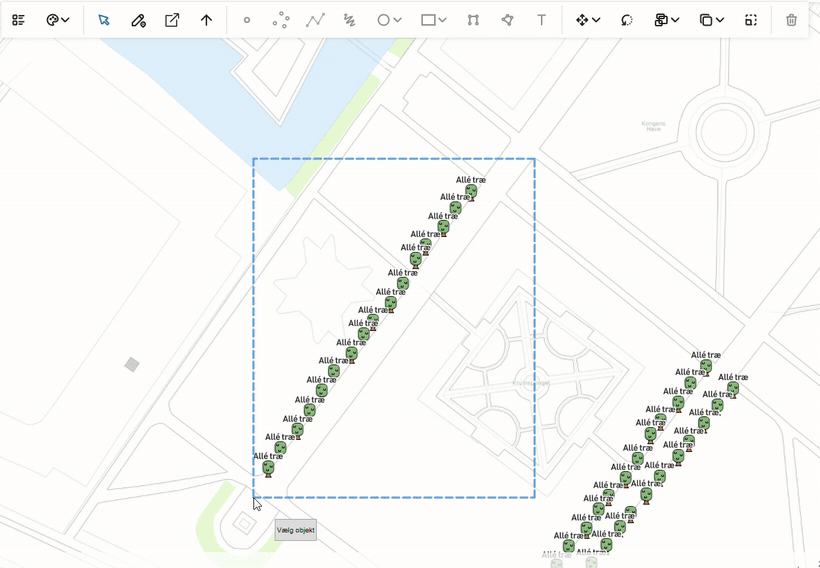Image resolution: width=820 pixels, height=568 pixels.
Task: Click the grey square marker on the map
Action: 132,365
